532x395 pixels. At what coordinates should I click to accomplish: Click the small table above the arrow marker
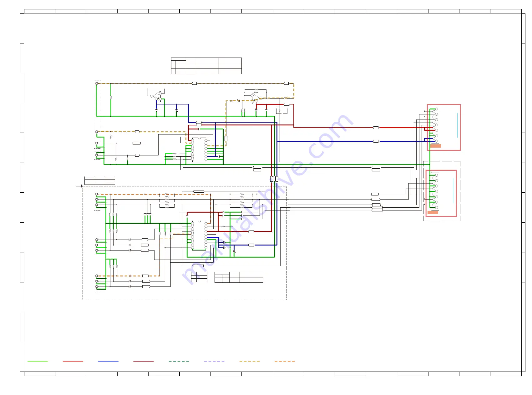coord(100,180)
